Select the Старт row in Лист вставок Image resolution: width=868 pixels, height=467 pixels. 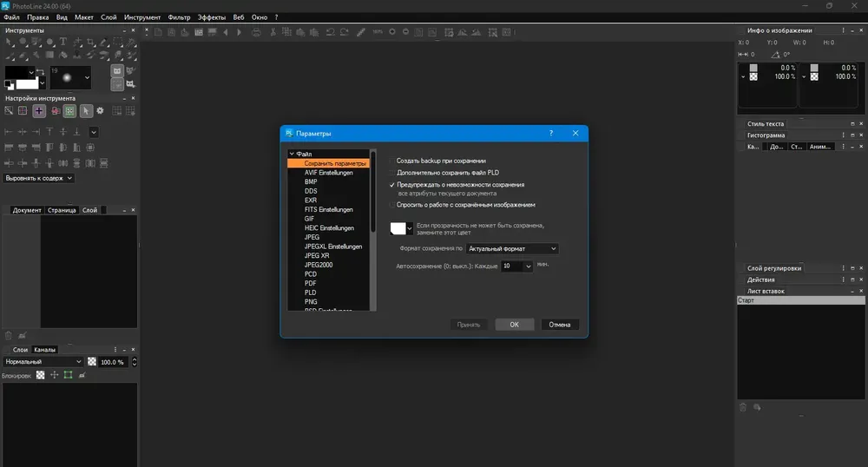point(801,300)
